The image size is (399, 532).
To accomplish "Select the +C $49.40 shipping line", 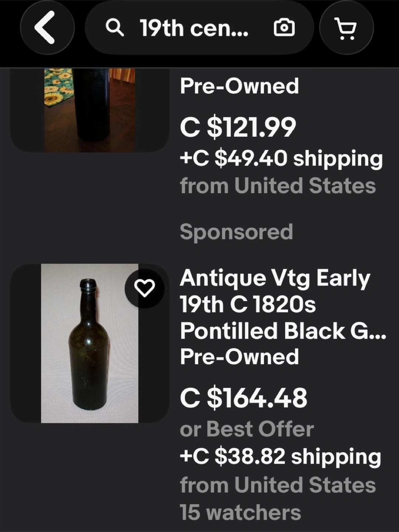I will pyautogui.click(x=281, y=158).
